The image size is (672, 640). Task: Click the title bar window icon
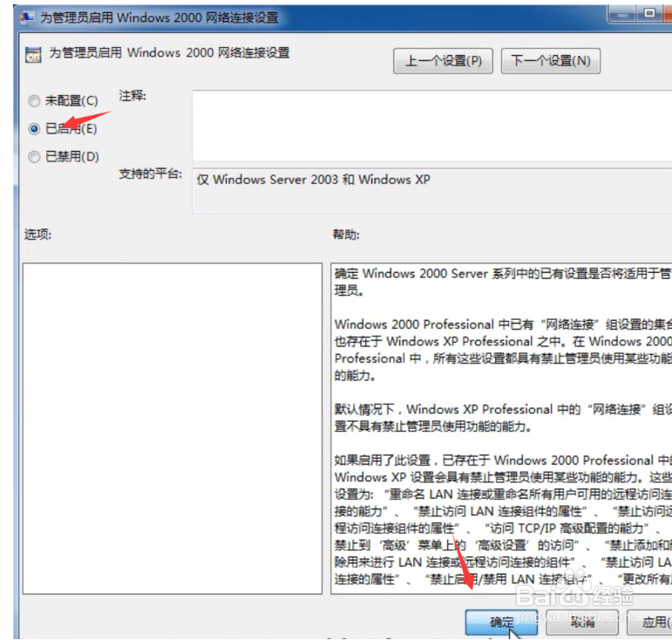(x=26, y=17)
